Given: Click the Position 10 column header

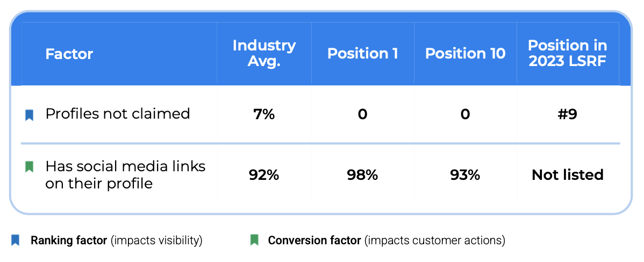Looking at the screenshot, I should 465,54.
